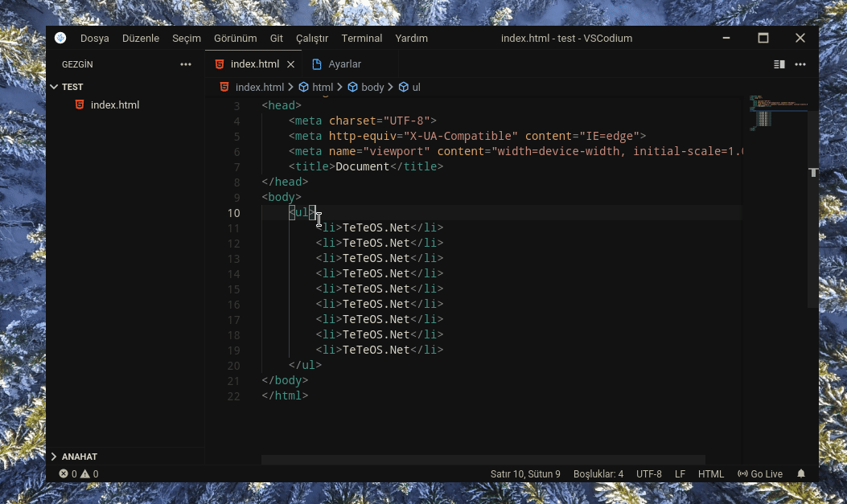The height and width of the screenshot is (504, 847).
Task: Open more actions in the Explorer header
Action: pyautogui.click(x=186, y=64)
